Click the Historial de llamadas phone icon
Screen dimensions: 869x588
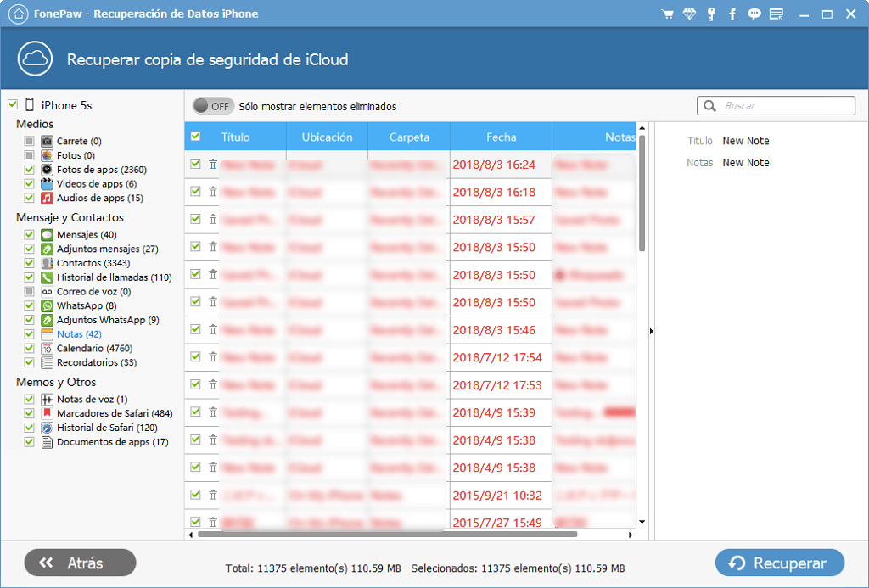point(48,277)
